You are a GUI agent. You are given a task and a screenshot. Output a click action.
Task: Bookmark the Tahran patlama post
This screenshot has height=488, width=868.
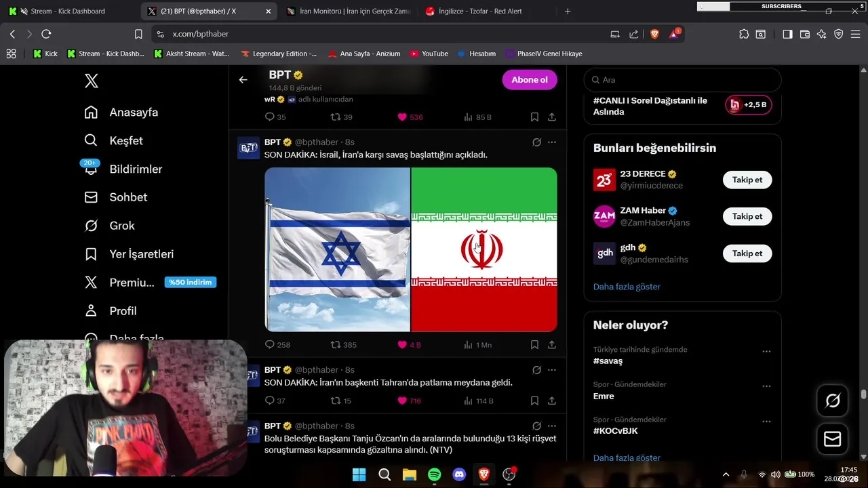click(x=534, y=401)
